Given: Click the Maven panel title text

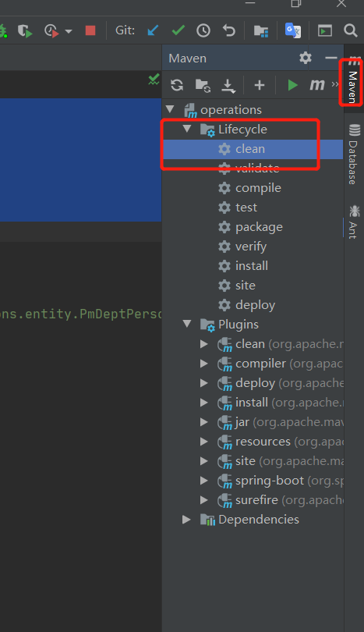Looking at the screenshot, I should click(x=188, y=58).
